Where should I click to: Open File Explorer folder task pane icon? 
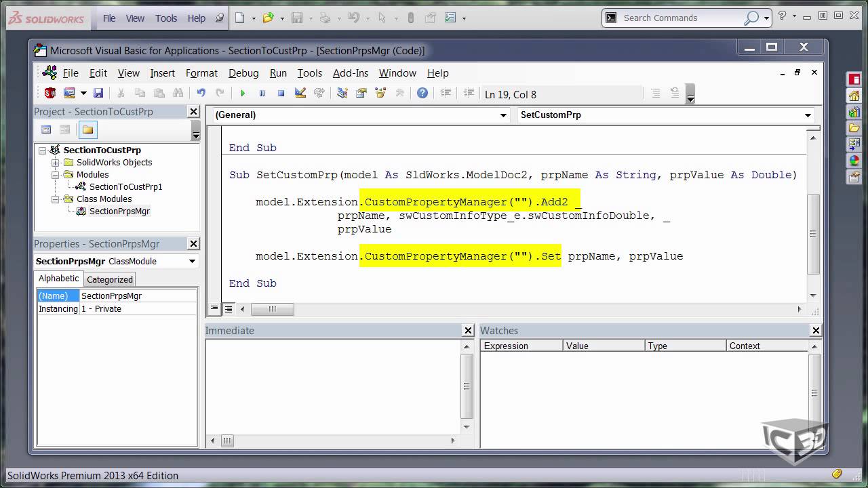tap(854, 128)
